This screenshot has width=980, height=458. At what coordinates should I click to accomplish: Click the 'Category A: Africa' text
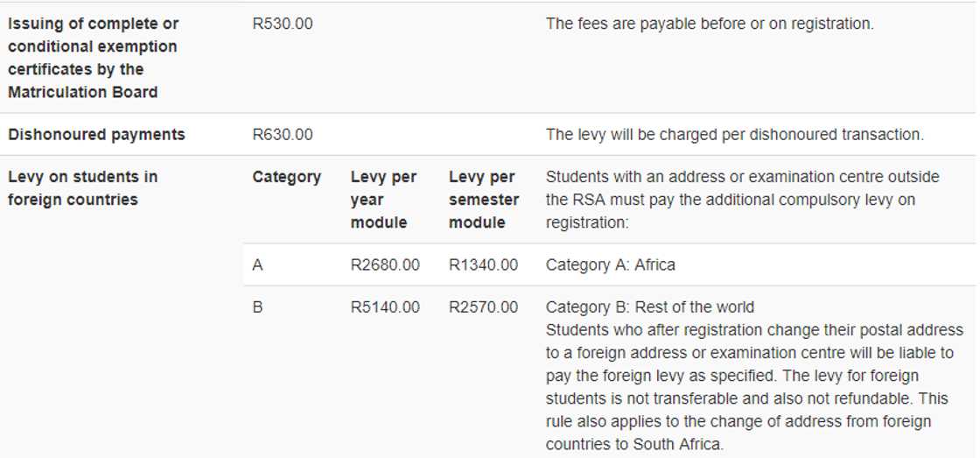[x=610, y=264]
